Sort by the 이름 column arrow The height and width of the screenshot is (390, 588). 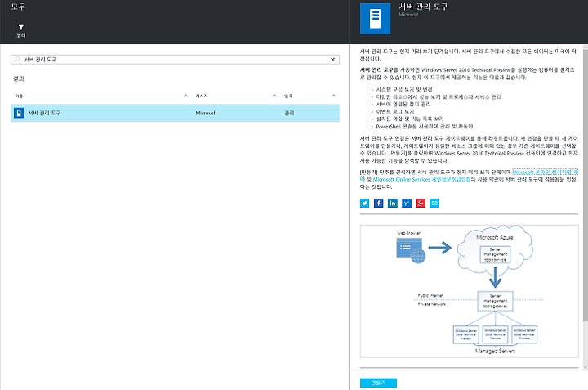pyautogui.click(x=185, y=96)
